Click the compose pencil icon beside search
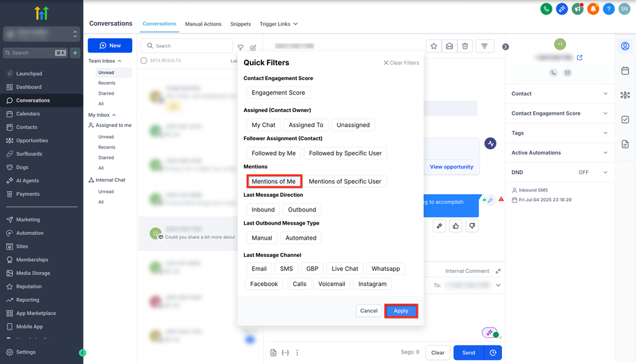 pyautogui.click(x=253, y=48)
